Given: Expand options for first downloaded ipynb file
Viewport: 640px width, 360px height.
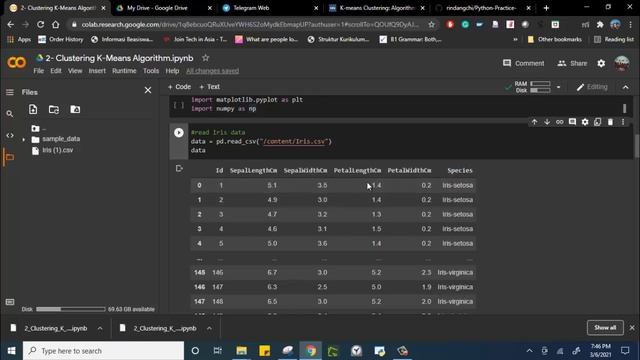Looking at the screenshot, I should point(100,328).
